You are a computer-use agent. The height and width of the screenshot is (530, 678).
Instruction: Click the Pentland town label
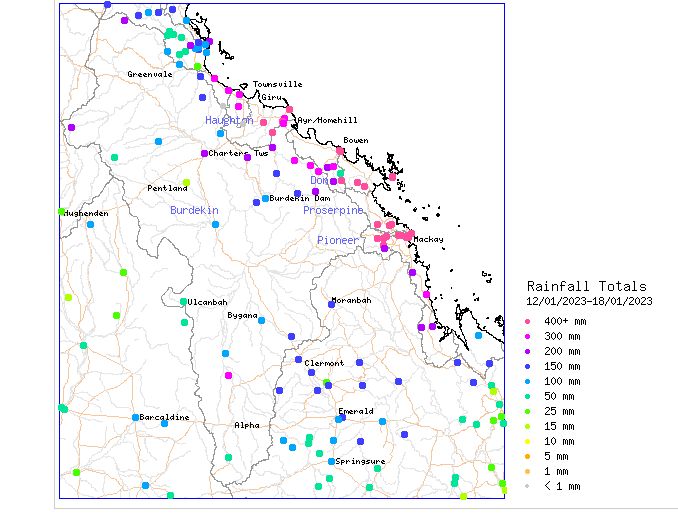click(167, 188)
